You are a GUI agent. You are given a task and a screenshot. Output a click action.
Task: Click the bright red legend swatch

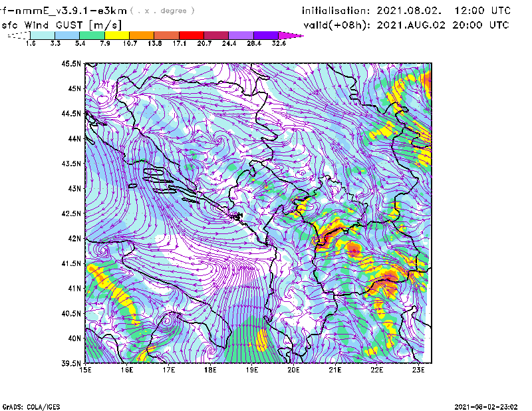pyautogui.click(x=192, y=35)
